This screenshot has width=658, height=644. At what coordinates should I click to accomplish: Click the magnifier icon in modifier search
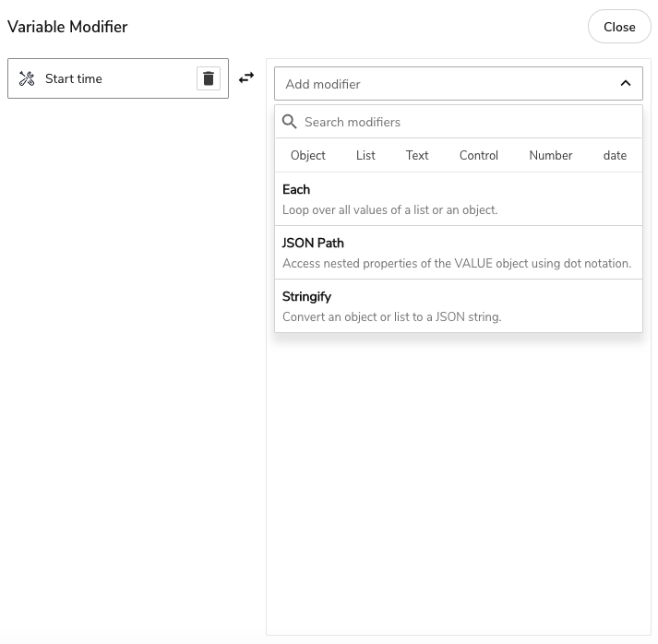tap(290, 122)
